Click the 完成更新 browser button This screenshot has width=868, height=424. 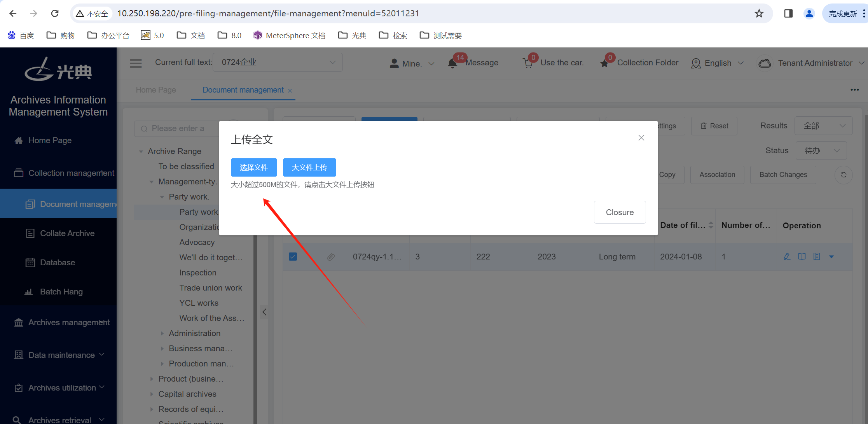[843, 14]
